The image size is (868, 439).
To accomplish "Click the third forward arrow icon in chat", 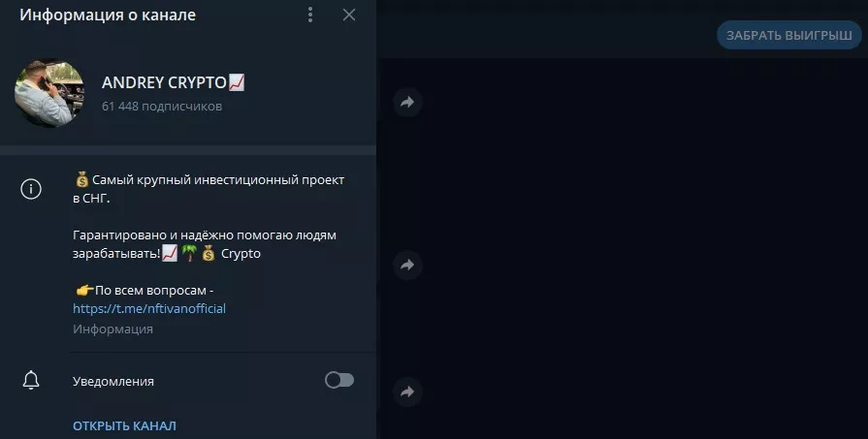I will coord(407,392).
